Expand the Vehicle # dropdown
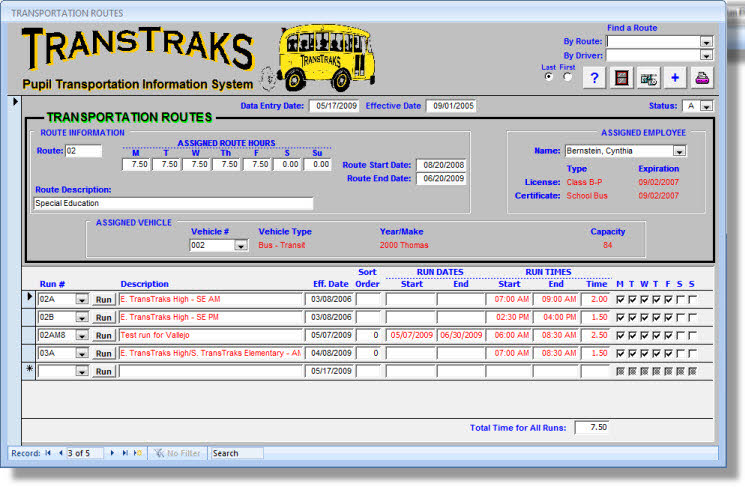The width and height of the screenshot is (745, 487). tap(240, 245)
